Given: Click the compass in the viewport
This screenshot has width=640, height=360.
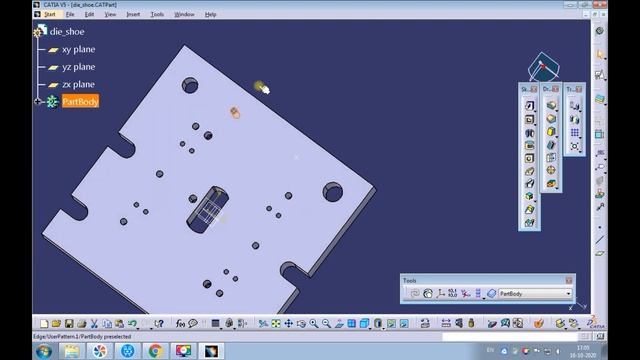Looking at the screenshot, I should (x=544, y=67).
